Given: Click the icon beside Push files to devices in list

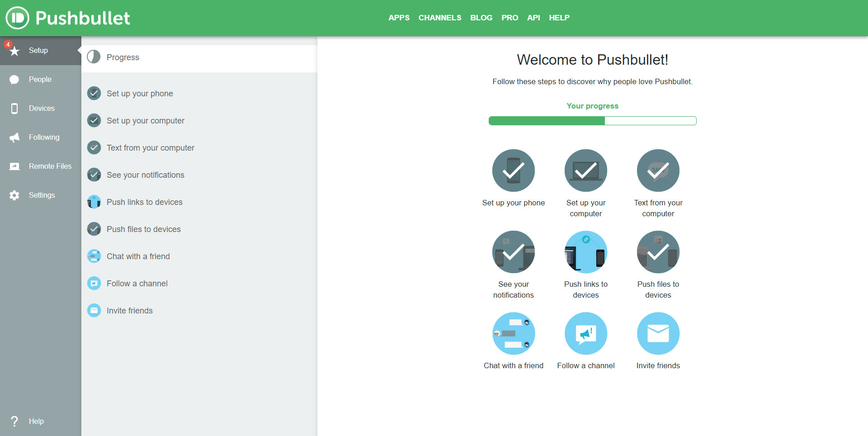Looking at the screenshot, I should coord(94,229).
